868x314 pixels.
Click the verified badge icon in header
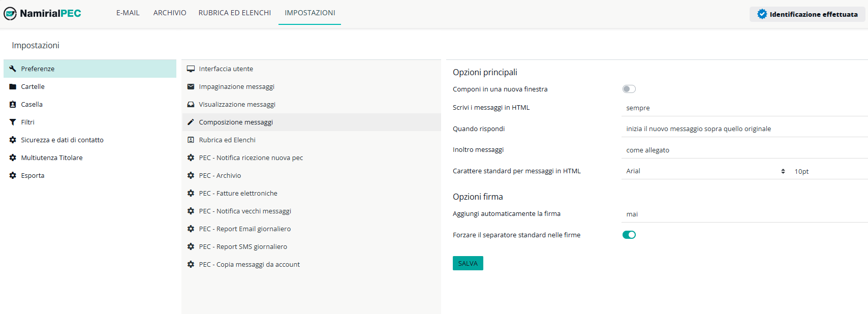pyautogui.click(x=762, y=14)
